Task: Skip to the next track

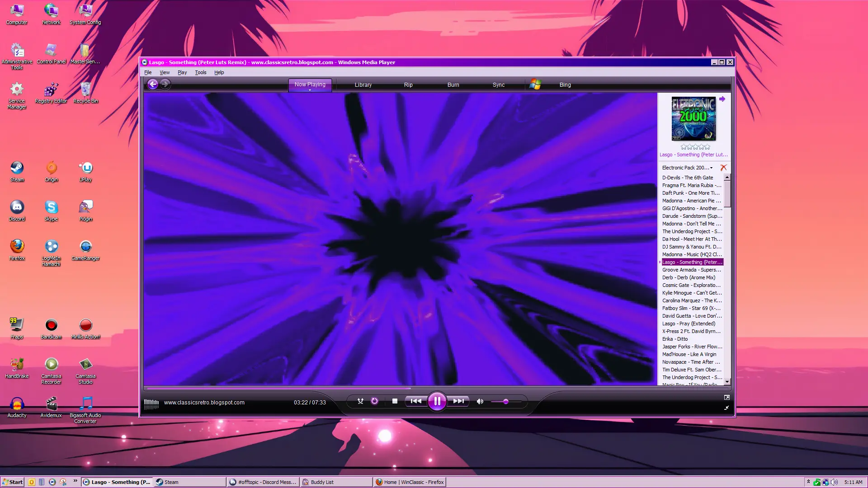Action: 458,401
